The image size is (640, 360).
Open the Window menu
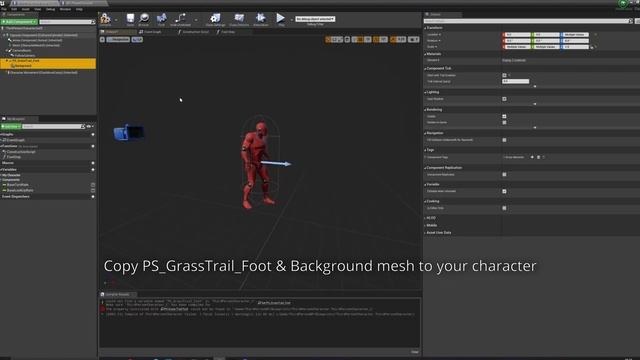tap(65, 9)
